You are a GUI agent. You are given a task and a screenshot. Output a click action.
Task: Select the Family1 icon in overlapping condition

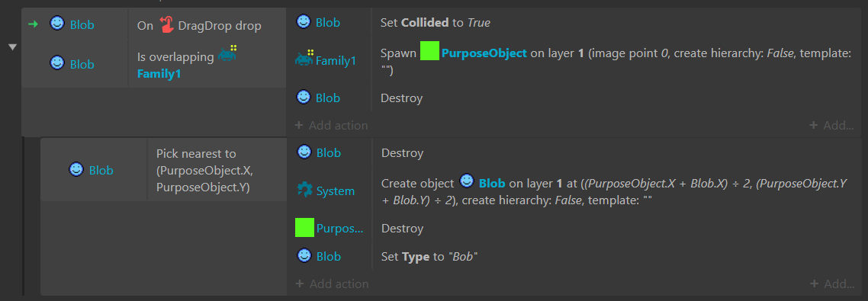click(x=228, y=53)
